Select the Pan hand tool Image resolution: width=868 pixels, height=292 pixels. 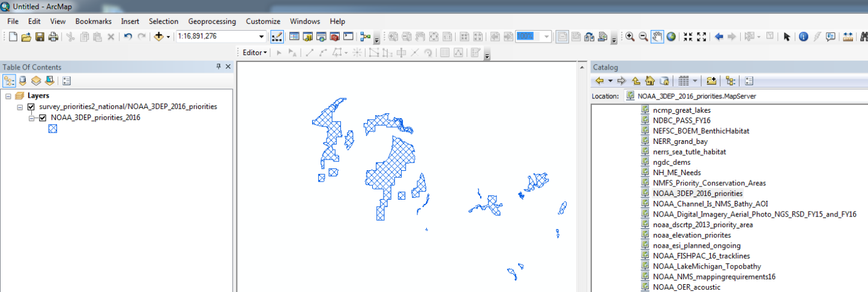click(x=657, y=37)
